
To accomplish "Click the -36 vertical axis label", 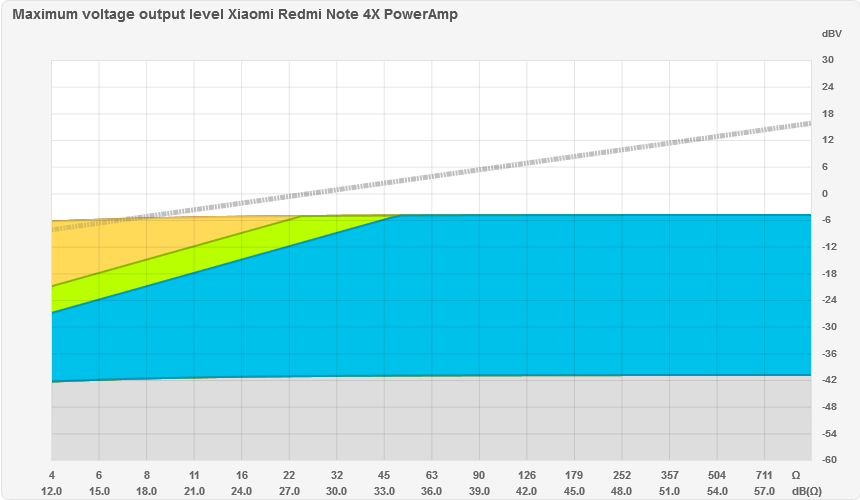I will (829, 354).
